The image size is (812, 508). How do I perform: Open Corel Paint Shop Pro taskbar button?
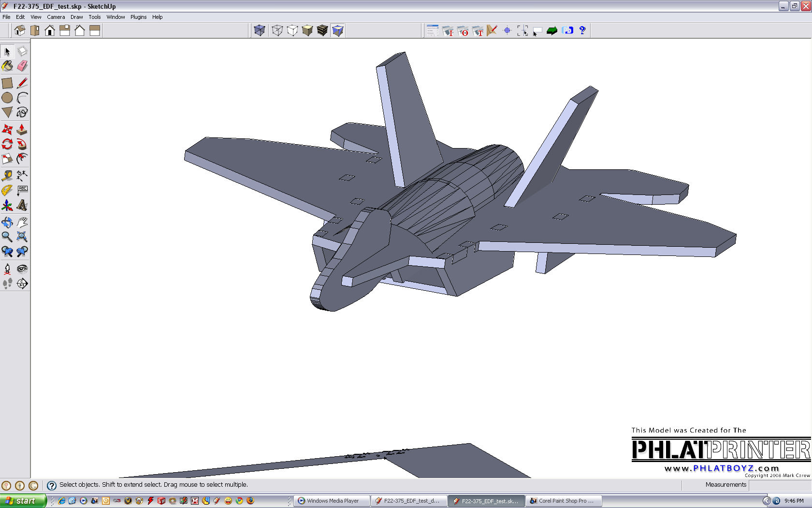pos(564,501)
